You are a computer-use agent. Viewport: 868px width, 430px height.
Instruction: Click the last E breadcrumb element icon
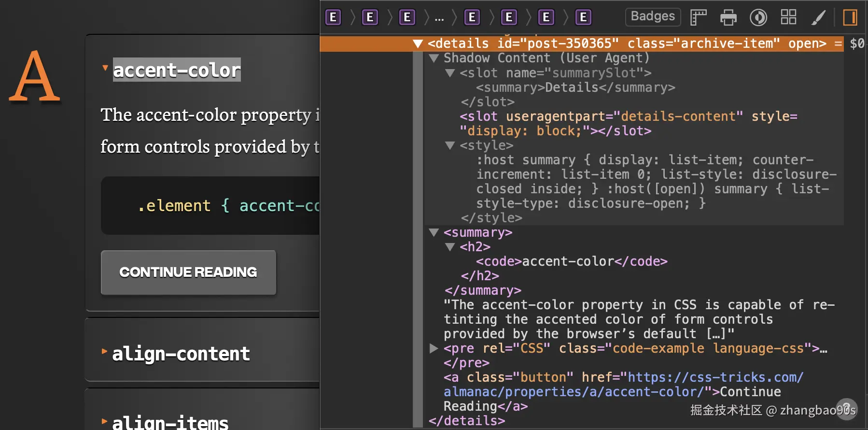[x=583, y=17]
